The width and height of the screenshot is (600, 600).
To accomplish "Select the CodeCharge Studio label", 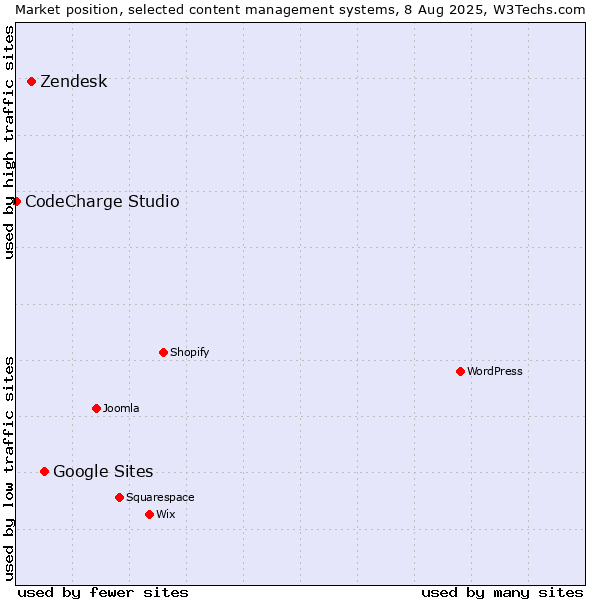I will (102, 202).
